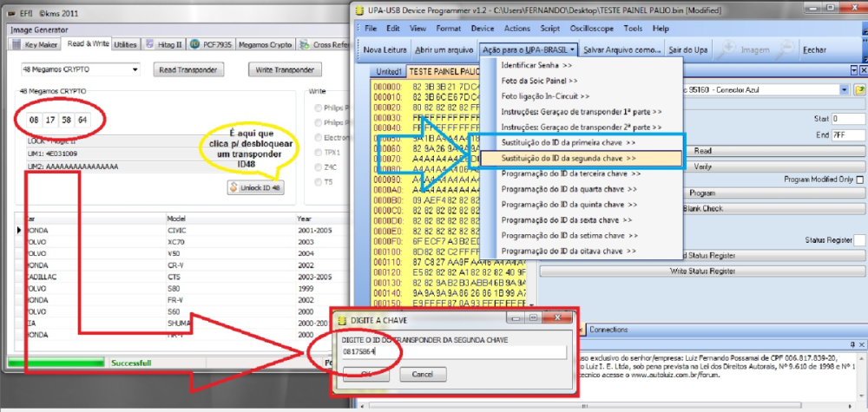The image size is (868, 412).
Task: Click the Cross Reference tab icon
Action: click(x=304, y=45)
